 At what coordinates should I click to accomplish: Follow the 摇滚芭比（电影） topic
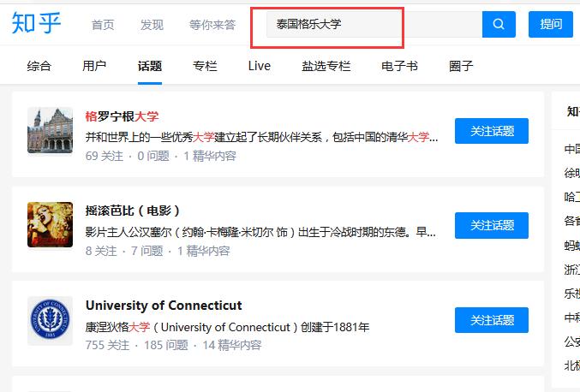[492, 225]
